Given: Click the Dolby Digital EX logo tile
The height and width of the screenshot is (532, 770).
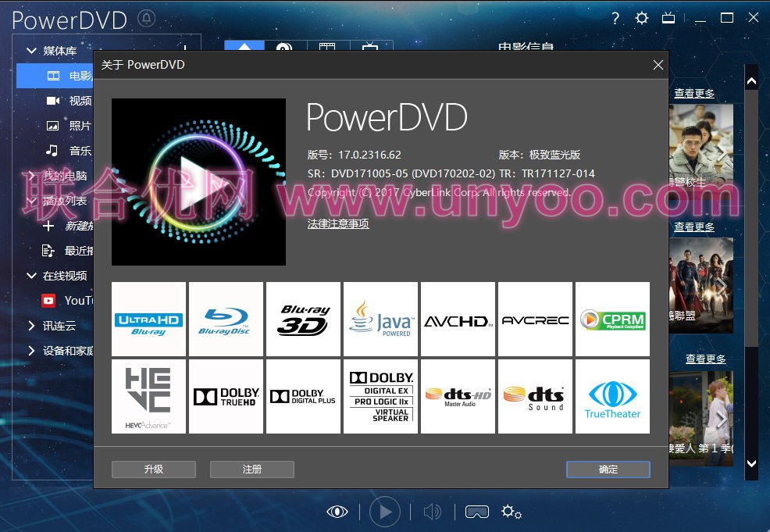Looking at the screenshot, I should (x=380, y=396).
